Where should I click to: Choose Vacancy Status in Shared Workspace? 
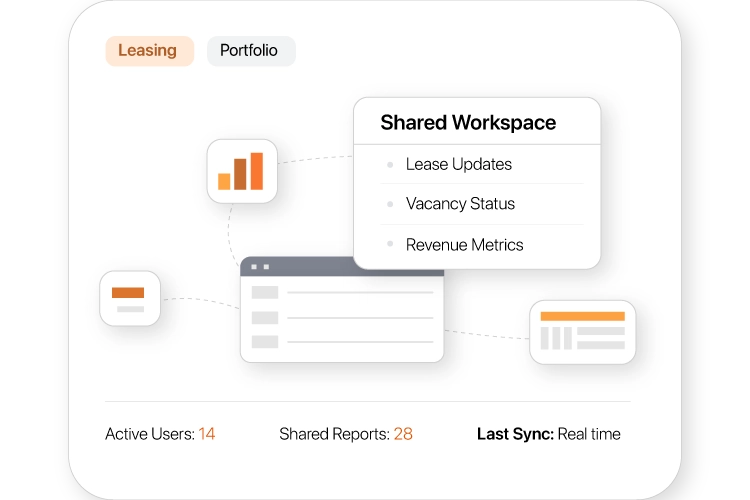tap(460, 204)
